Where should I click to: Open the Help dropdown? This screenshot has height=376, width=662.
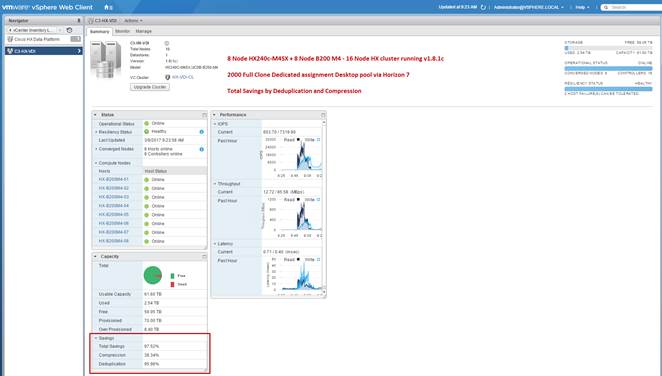point(582,7)
